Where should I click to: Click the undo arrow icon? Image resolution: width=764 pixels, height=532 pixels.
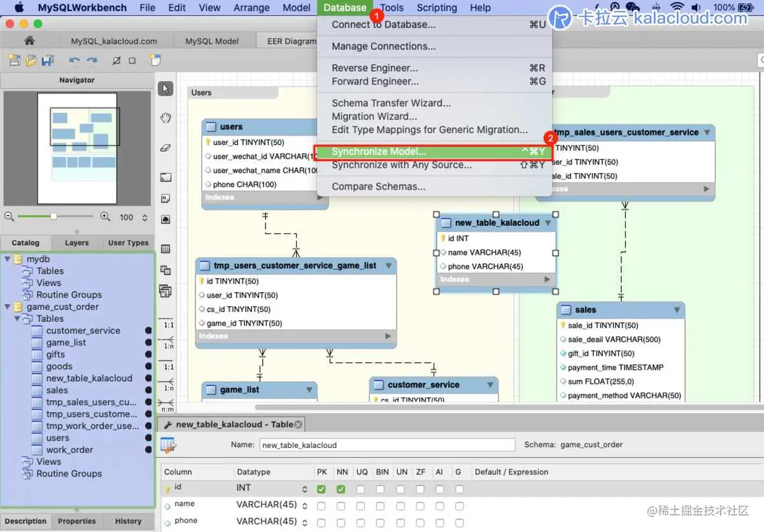[74, 60]
